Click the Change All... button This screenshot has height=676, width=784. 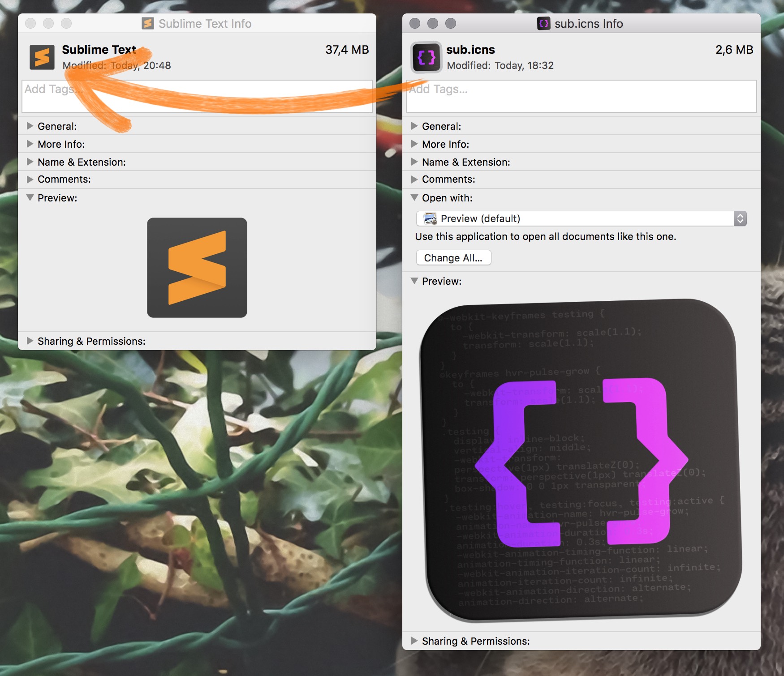(453, 258)
